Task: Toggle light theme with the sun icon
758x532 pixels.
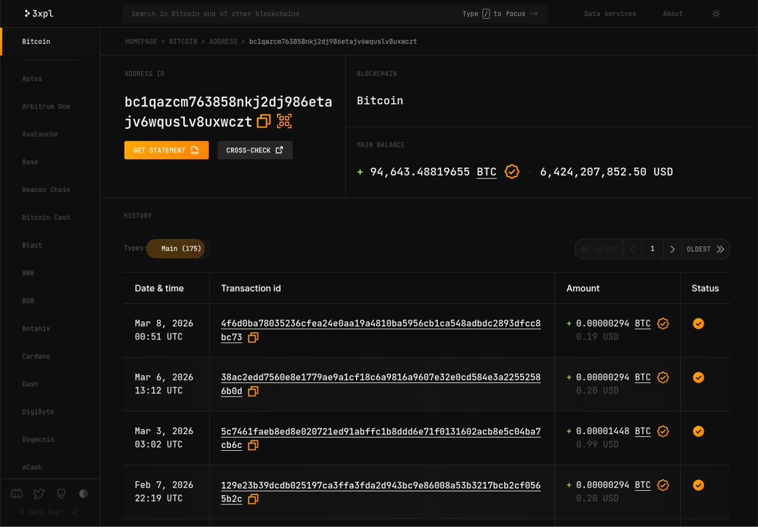Action: [716, 14]
